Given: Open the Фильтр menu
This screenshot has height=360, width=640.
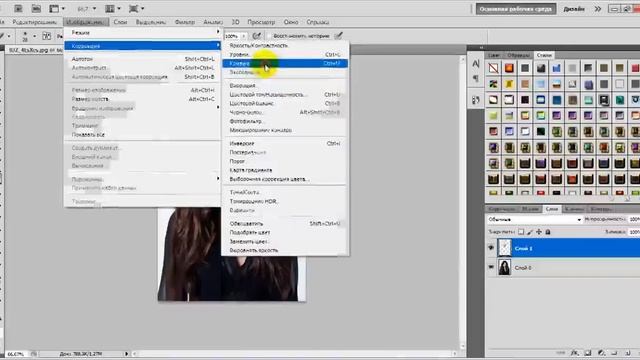Looking at the screenshot, I should coord(184,22).
